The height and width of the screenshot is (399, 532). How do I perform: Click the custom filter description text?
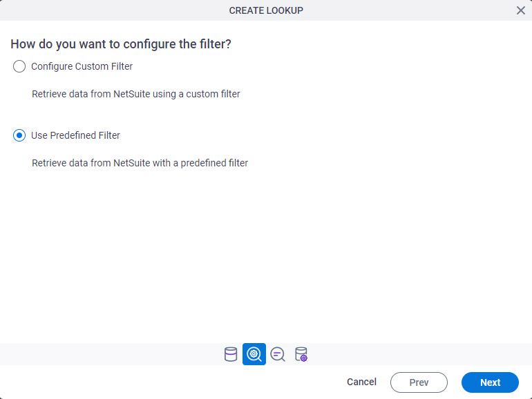click(135, 95)
